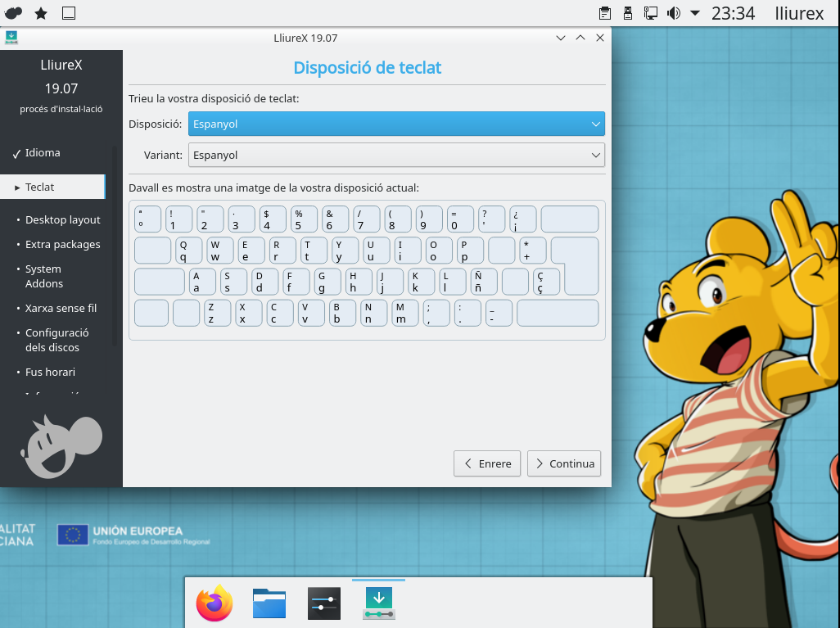Click the º ª key in keyboard preview
840x628 pixels.
148,219
